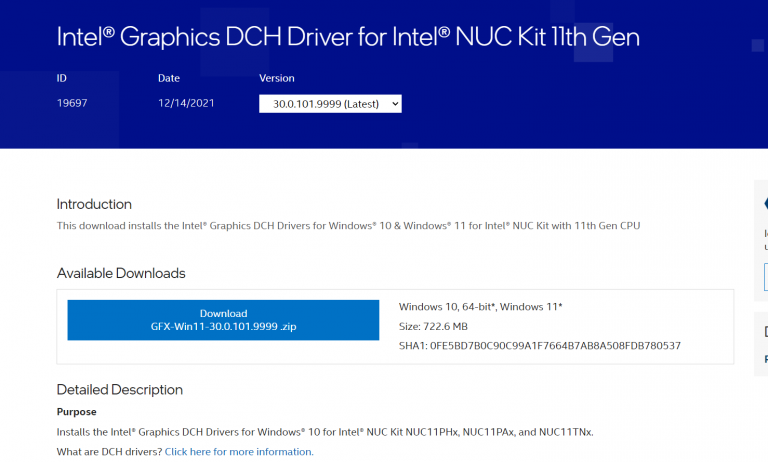The height and width of the screenshot is (462, 768).
Task: Click the Intel Graphics DCH Driver page title
Action: [x=348, y=38]
